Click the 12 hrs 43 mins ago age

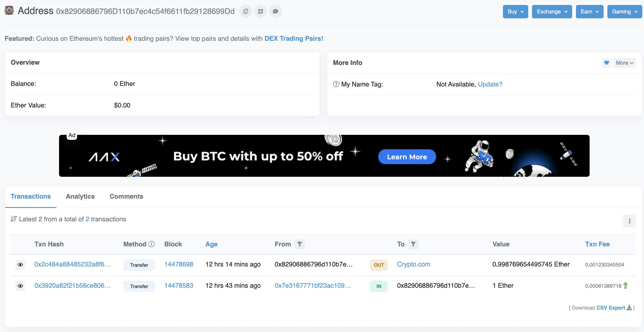coord(233,286)
